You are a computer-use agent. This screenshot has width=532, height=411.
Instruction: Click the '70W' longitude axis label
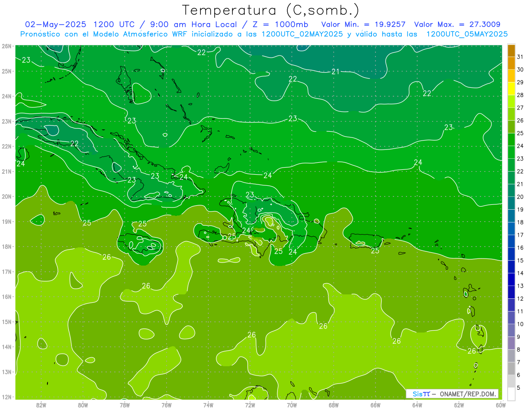click(x=292, y=405)
